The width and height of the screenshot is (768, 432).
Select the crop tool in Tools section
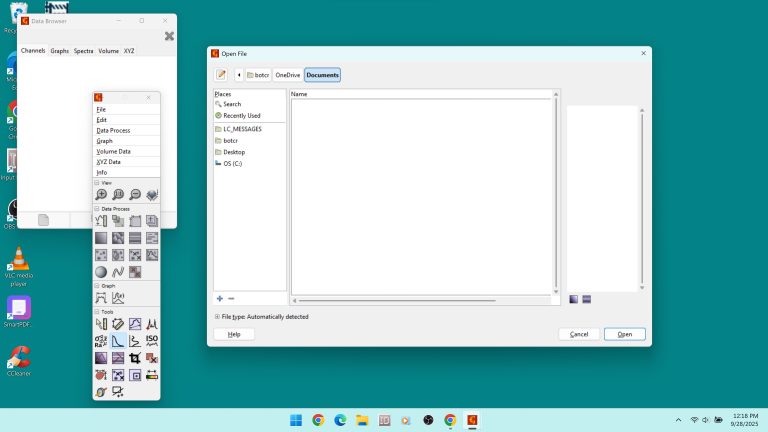coord(135,358)
